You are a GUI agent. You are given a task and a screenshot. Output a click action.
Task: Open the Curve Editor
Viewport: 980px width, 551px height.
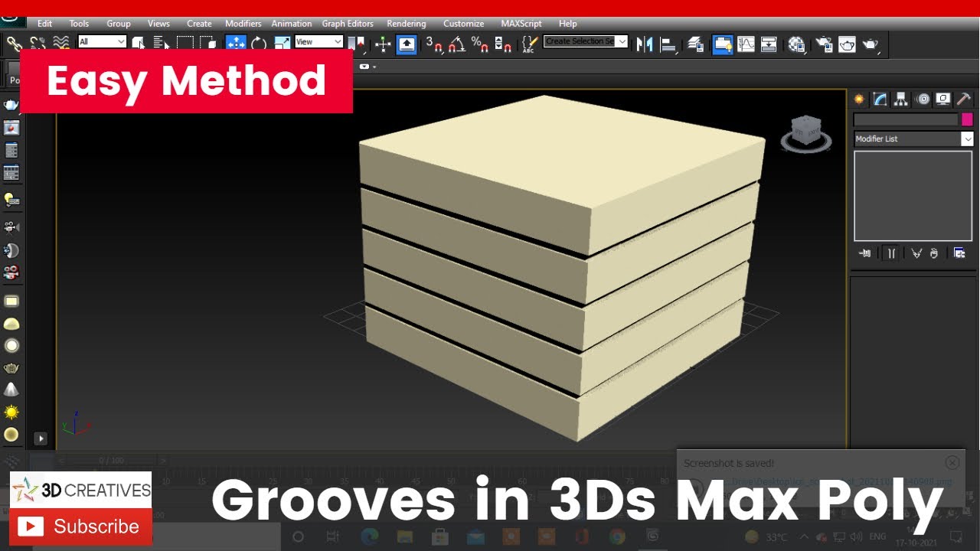click(x=746, y=44)
